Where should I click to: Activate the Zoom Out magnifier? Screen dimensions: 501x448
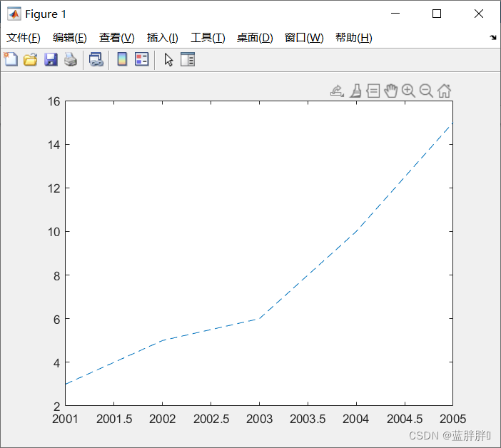[x=426, y=91]
